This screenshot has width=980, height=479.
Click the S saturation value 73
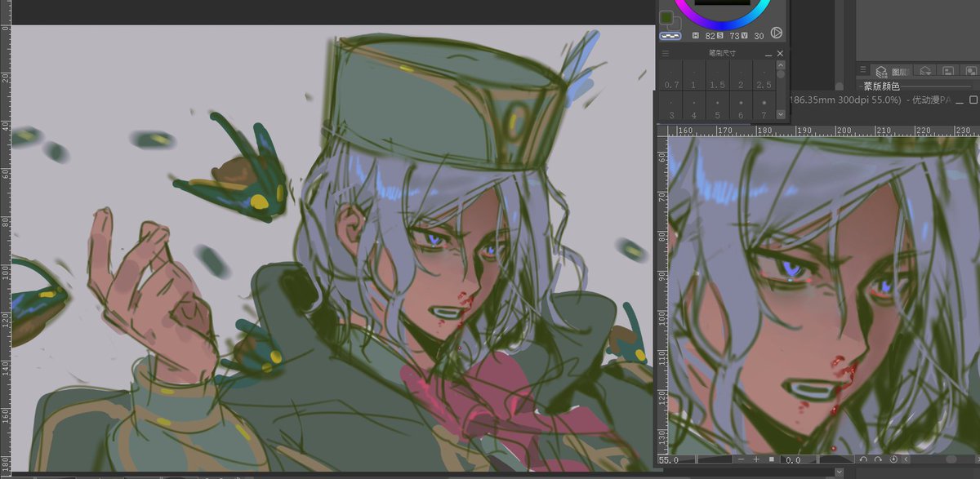[x=734, y=36]
